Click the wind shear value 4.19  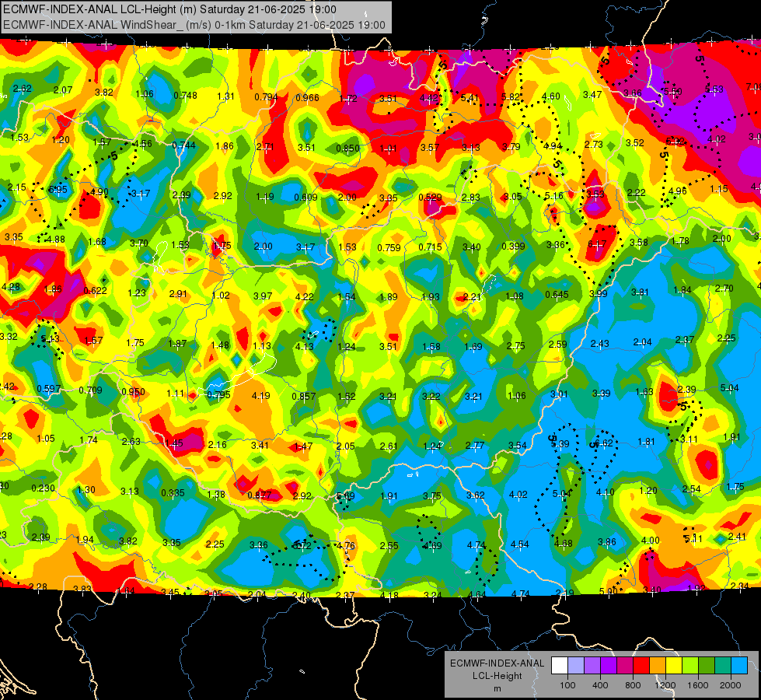coord(260,396)
